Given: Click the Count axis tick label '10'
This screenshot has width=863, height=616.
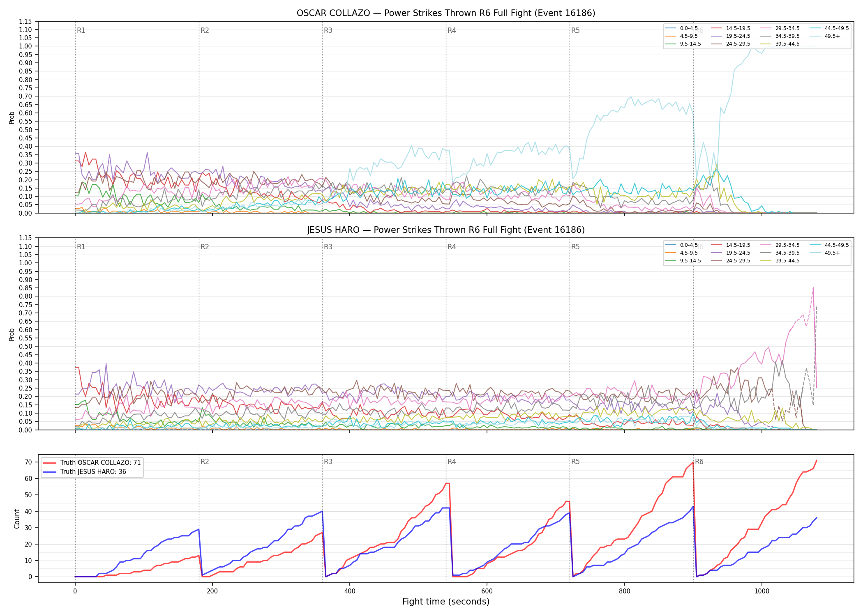Looking at the screenshot, I should coord(28,561).
